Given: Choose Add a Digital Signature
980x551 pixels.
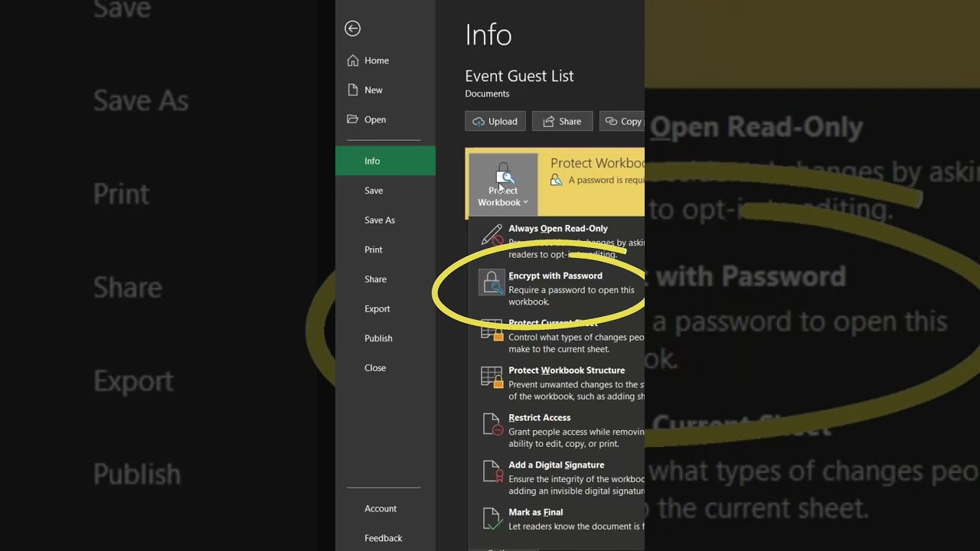Looking at the screenshot, I should [557, 478].
